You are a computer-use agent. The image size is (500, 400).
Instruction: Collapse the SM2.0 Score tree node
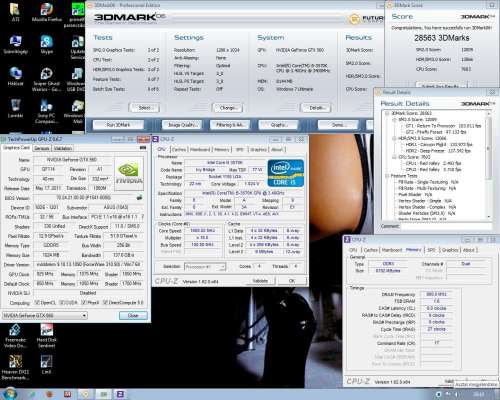394,120
